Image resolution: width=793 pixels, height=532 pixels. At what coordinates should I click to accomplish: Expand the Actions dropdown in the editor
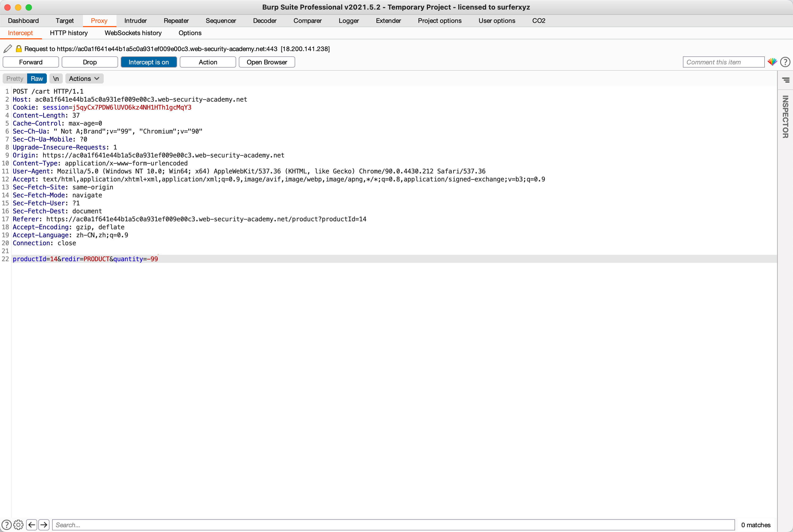84,79
